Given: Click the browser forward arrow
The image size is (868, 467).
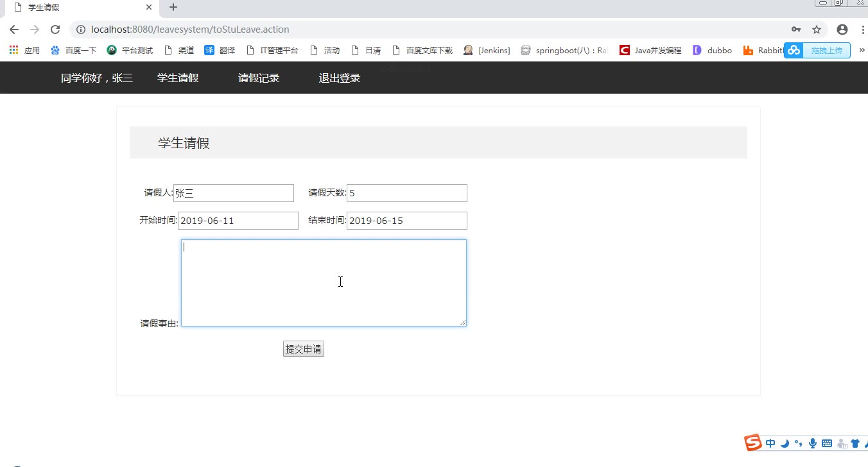Looking at the screenshot, I should click(35, 30).
